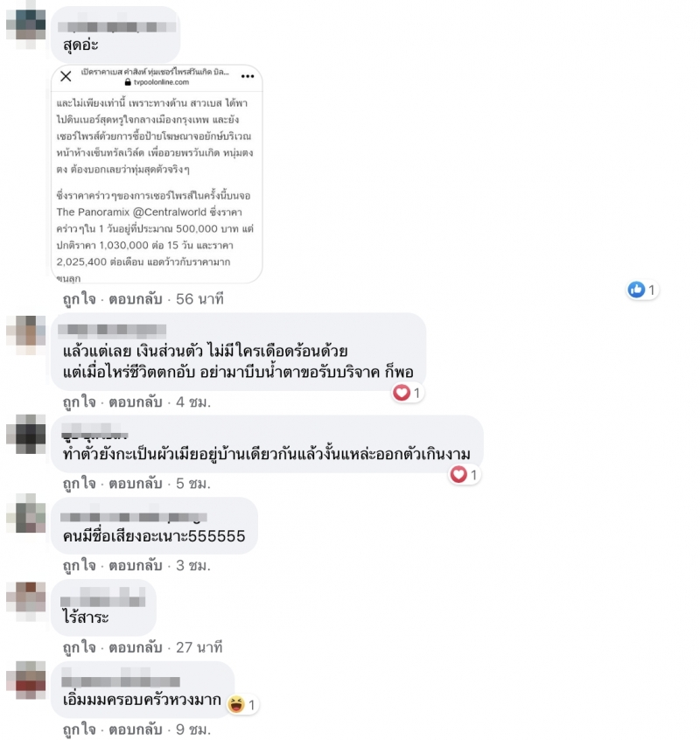
Task: Reply to the comment posted 5 ชม. ago
Action: pos(136,484)
